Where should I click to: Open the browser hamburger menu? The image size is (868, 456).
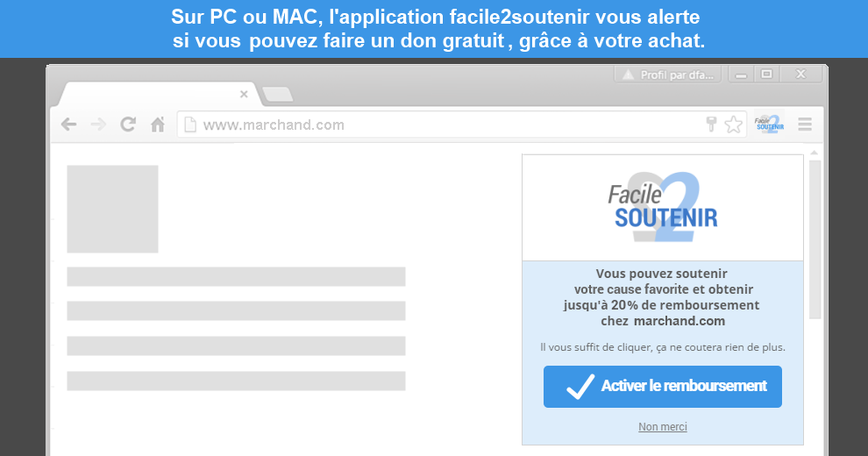pos(805,125)
